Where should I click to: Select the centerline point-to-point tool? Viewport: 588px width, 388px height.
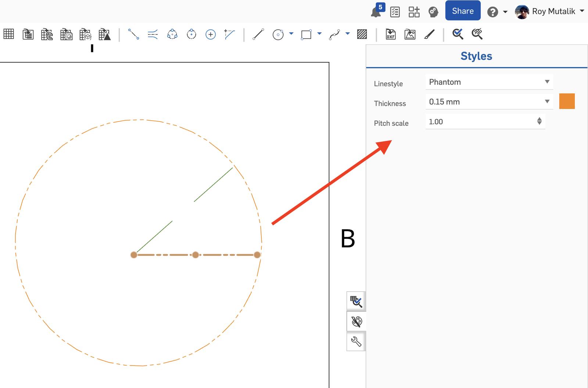(x=133, y=35)
